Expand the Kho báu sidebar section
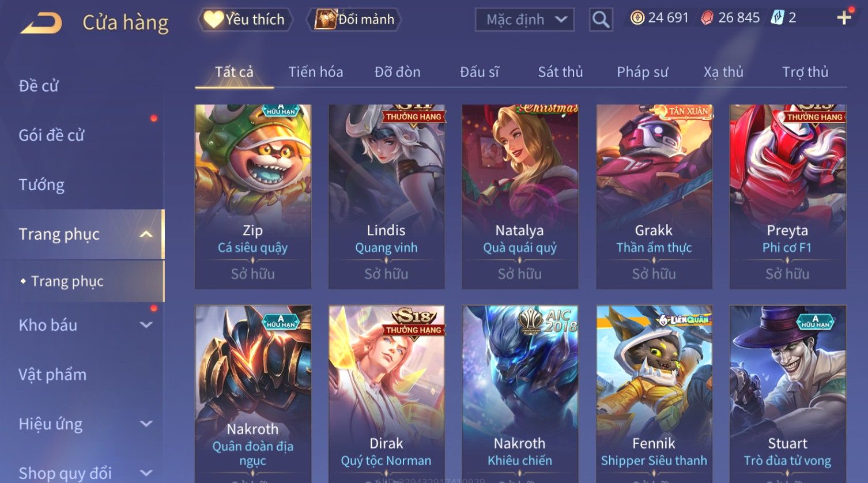 coord(146,325)
